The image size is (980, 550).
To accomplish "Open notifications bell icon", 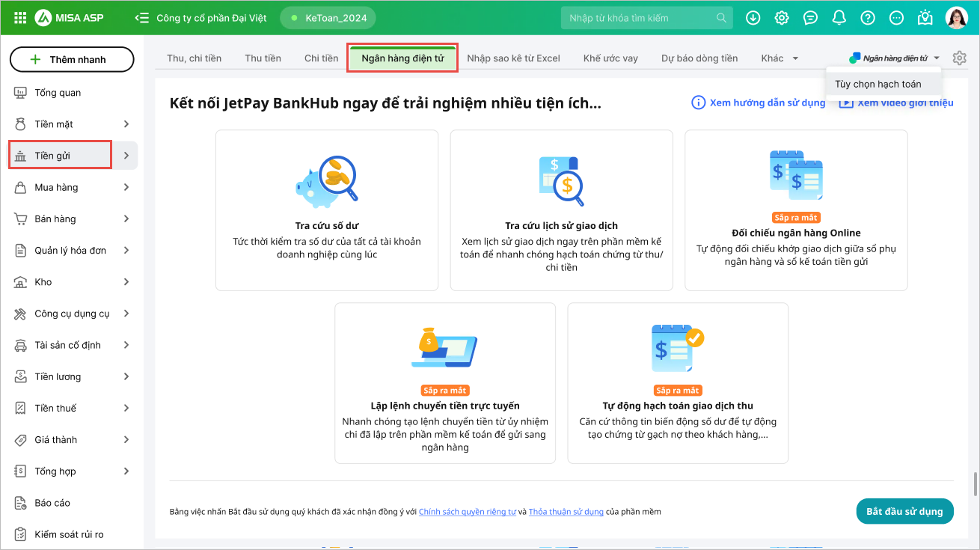I will (839, 17).
